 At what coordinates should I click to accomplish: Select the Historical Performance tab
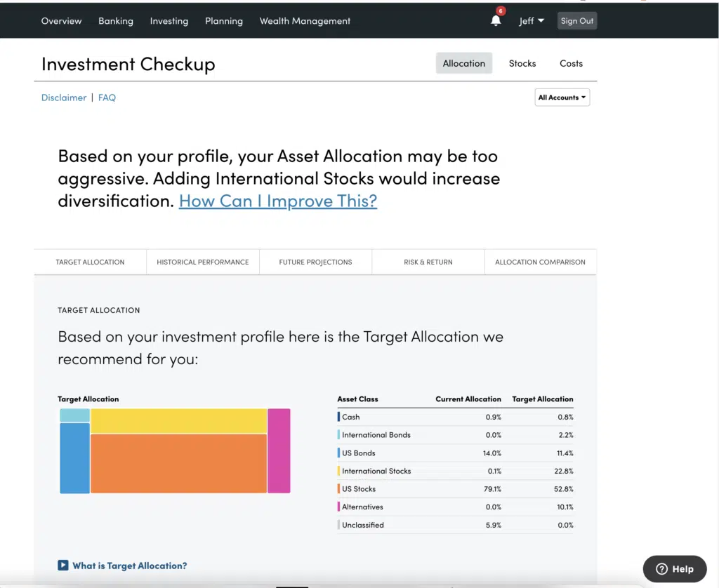(x=203, y=262)
